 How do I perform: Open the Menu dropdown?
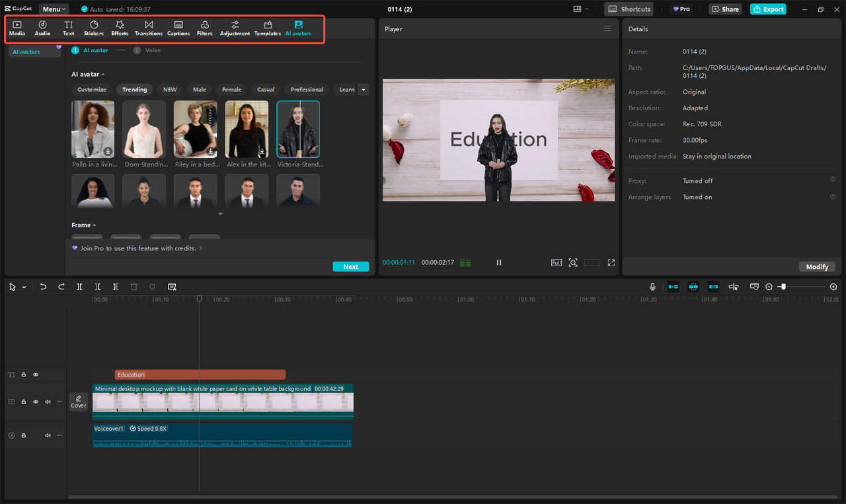(53, 9)
